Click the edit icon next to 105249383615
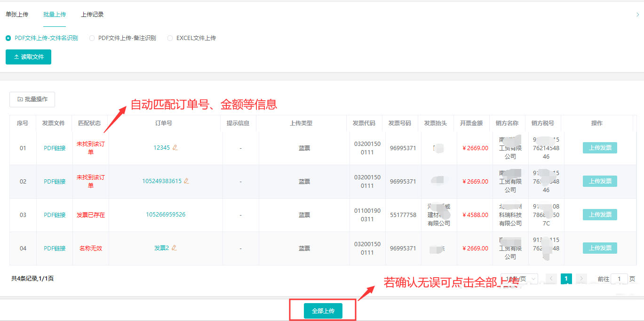The image size is (644, 321). (186, 181)
